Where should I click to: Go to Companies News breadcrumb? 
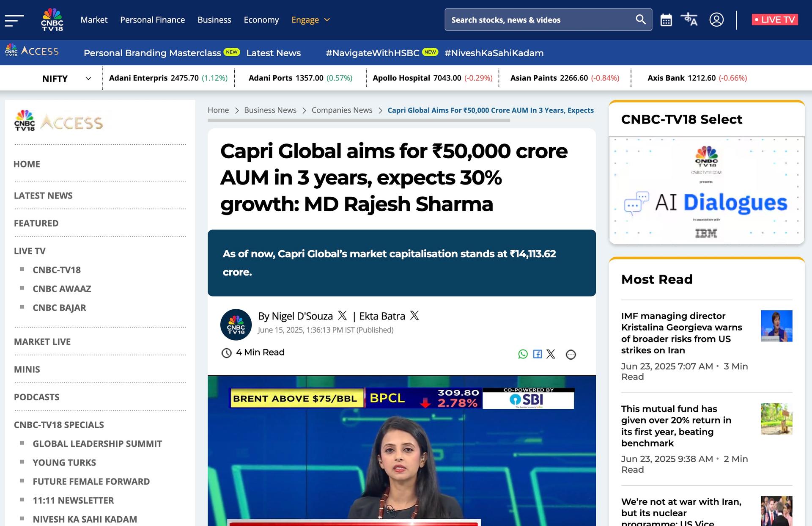[342, 110]
